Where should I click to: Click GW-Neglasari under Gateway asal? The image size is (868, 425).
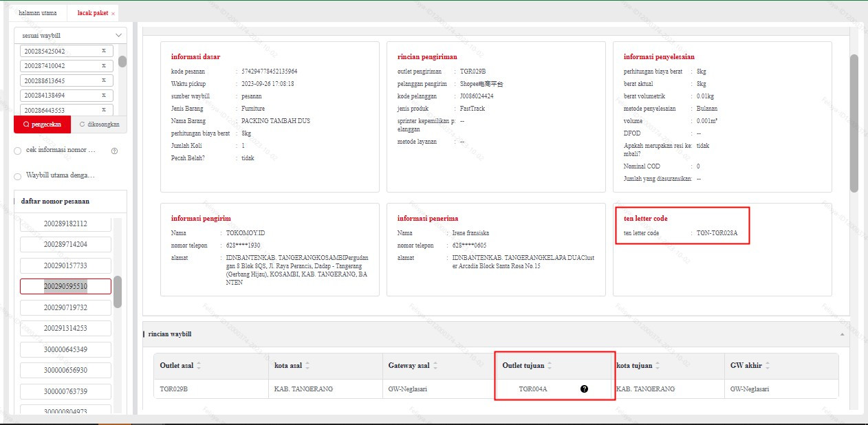[408, 389]
